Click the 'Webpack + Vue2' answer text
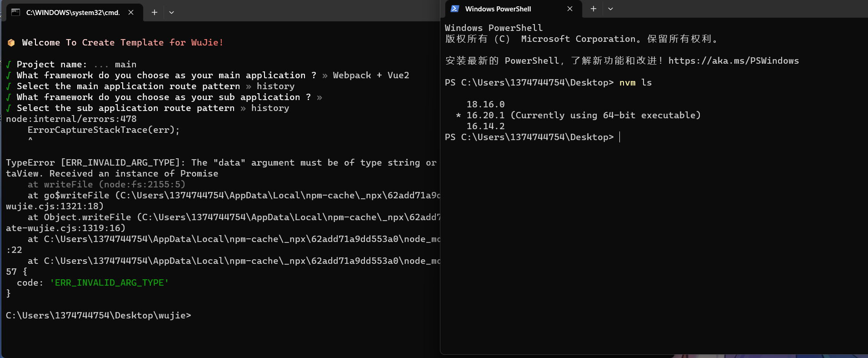The image size is (868, 358). click(371, 75)
